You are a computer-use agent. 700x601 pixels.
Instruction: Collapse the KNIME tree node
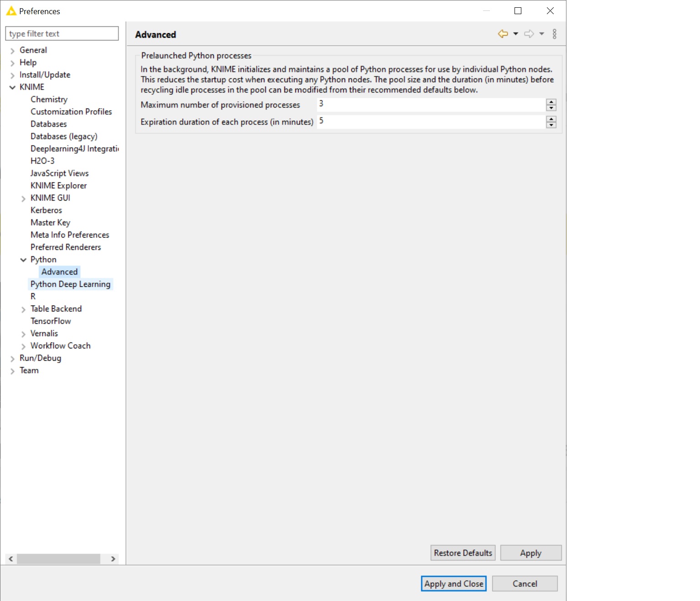12,88
